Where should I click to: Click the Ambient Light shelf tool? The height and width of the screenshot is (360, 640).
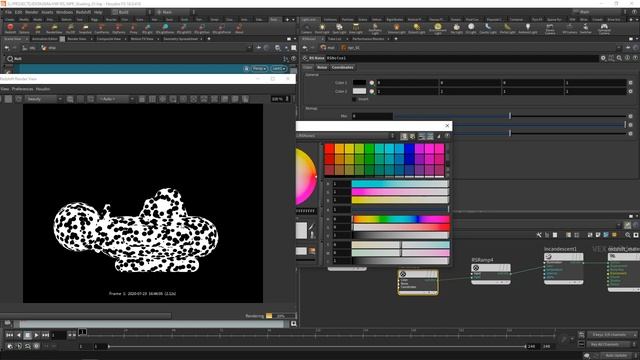coord(528,28)
